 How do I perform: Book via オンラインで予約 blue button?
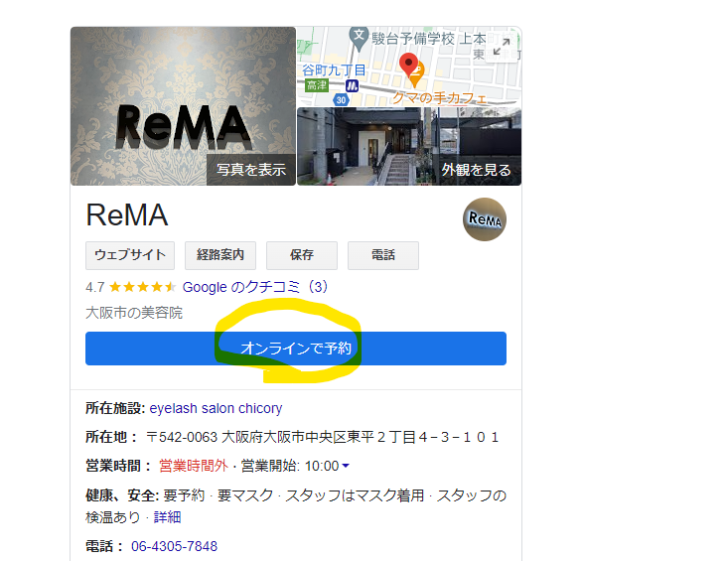pyautogui.click(x=296, y=349)
